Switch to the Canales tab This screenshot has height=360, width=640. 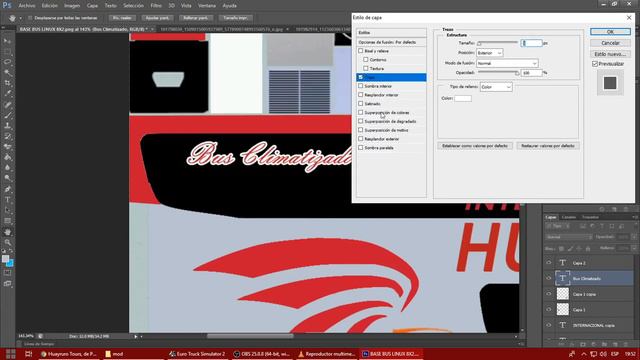tap(569, 217)
